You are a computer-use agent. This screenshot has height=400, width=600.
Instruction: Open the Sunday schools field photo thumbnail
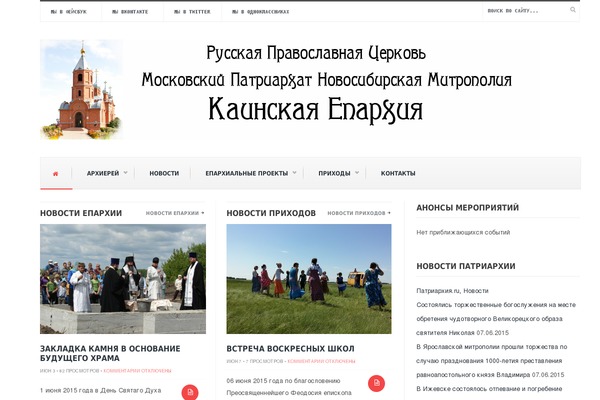pos(309,279)
